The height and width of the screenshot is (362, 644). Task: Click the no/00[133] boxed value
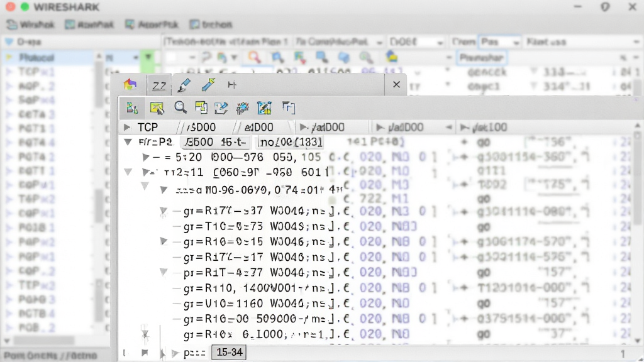pos(290,142)
